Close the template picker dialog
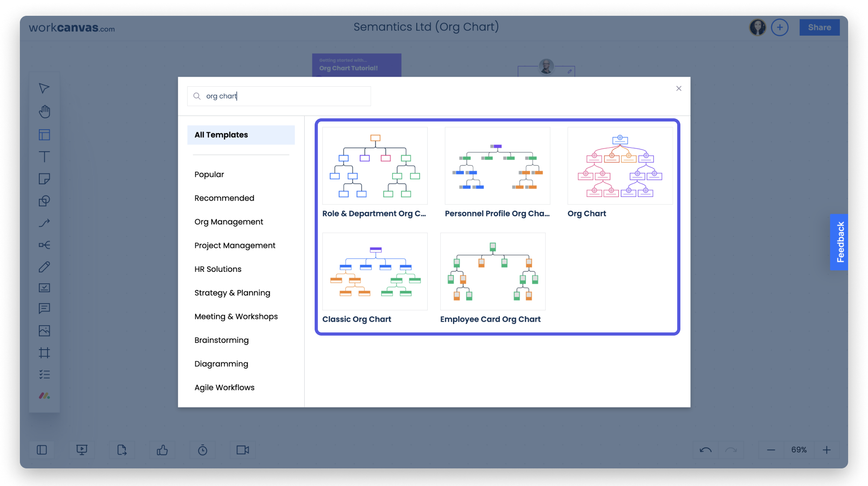This screenshot has height=486, width=868. (679, 89)
